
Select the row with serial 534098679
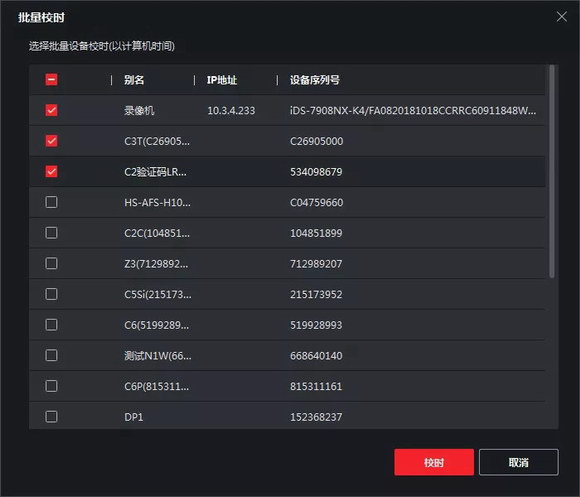click(287, 172)
